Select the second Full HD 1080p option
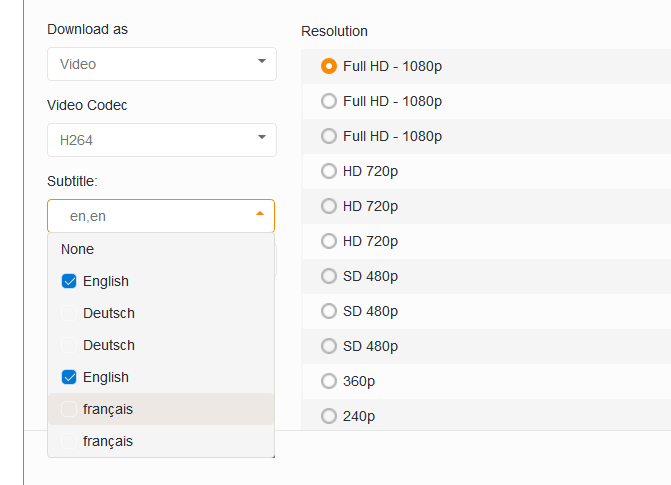671x485 pixels. [329, 101]
